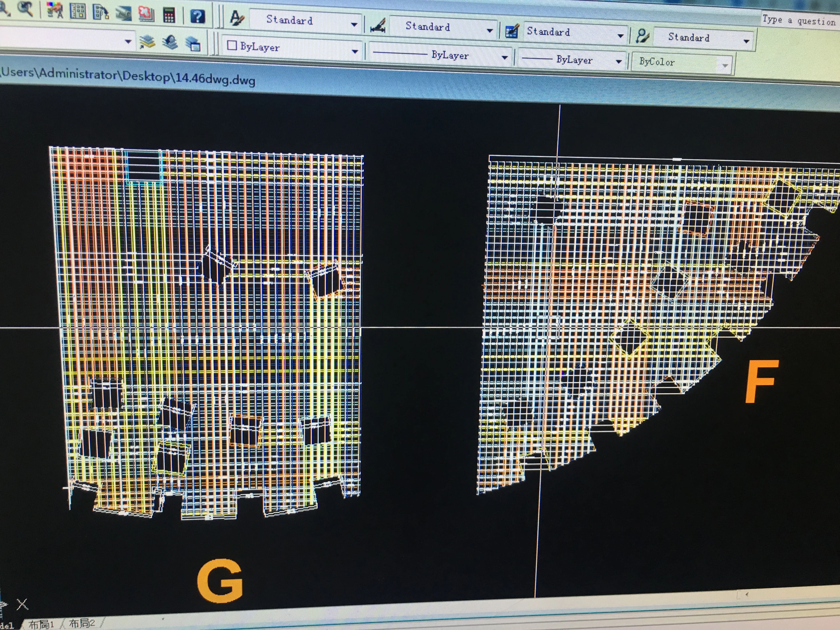
Task: Switch to the 布局2 layout tab
Action: [x=82, y=623]
